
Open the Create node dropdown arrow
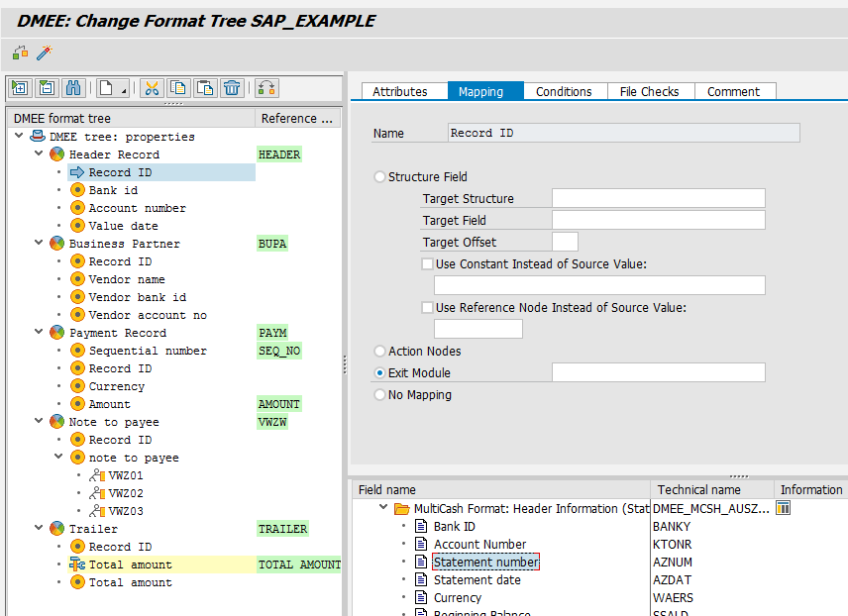(124, 91)
